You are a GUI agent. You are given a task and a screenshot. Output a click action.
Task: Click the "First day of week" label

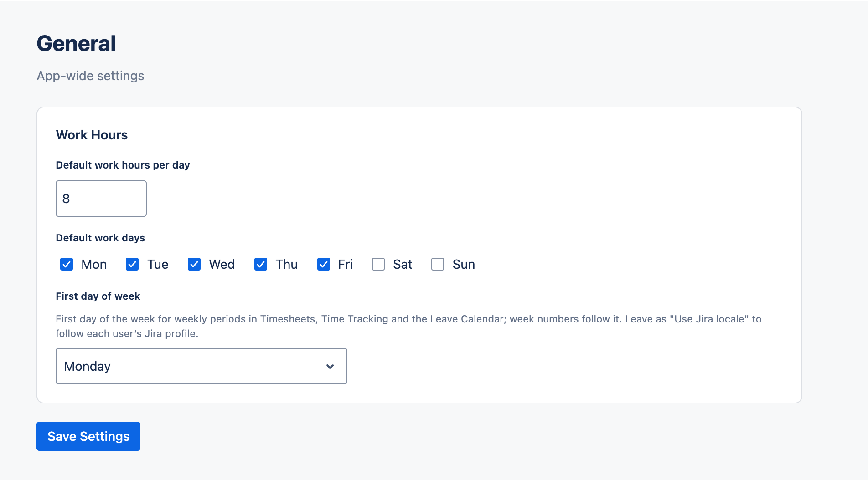(x=98, y=296)
